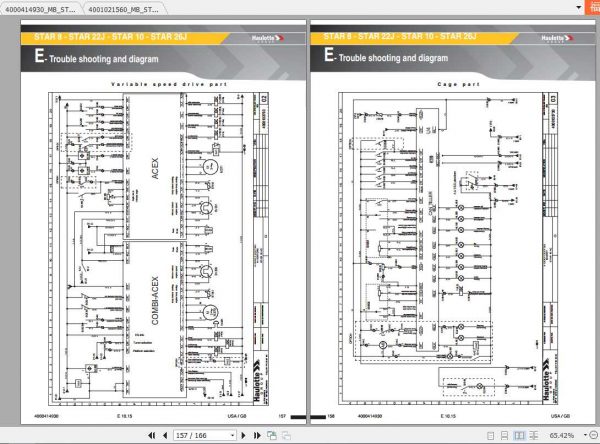
Task: Click the ACEX block label in diagram
Action: (155, 168)
